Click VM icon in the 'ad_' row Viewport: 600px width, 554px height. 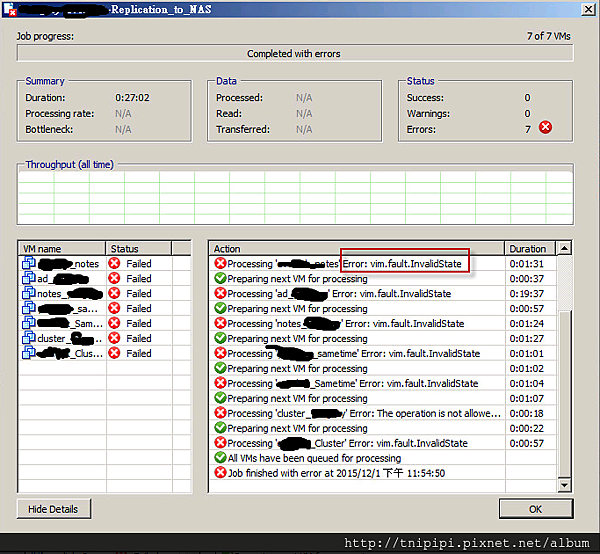pos(29,278)
